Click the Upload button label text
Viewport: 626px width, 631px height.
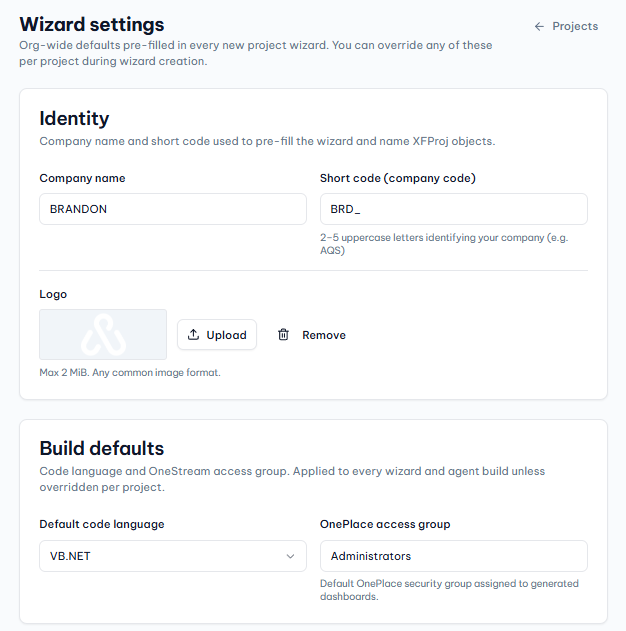[x=226, y=335]
